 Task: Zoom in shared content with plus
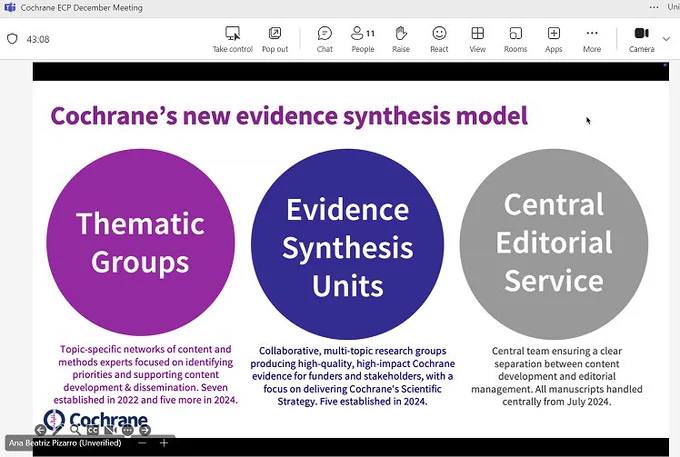coord(164,443)
